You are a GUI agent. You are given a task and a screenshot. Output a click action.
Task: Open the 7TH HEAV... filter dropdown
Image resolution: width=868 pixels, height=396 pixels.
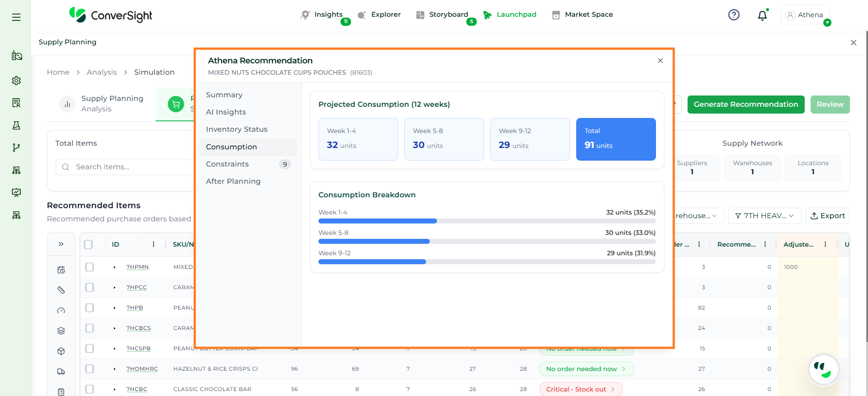click(x=764, y=216)
